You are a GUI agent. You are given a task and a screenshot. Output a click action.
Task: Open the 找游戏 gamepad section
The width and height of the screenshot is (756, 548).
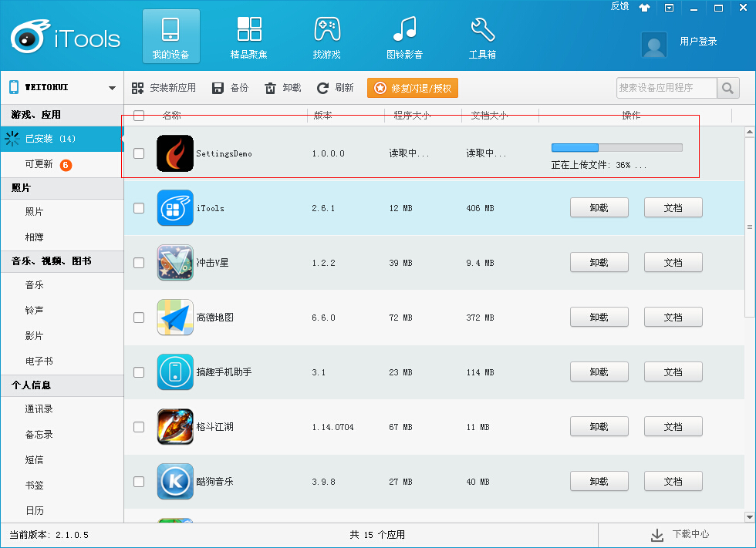[x=327, y=38]
